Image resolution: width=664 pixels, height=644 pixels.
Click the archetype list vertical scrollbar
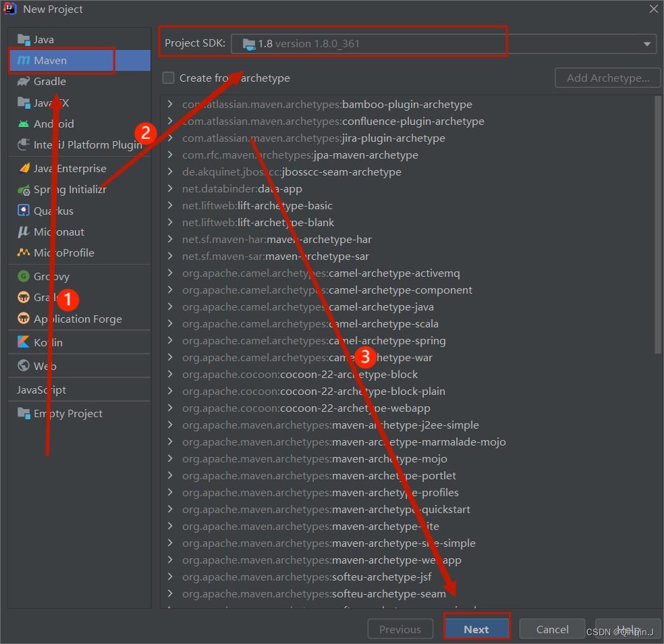click(658, 225)
